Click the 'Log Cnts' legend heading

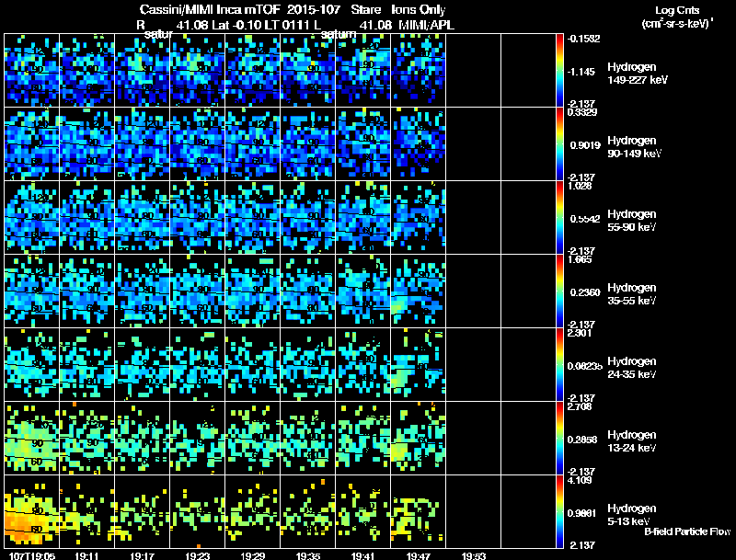click(677, 10)
